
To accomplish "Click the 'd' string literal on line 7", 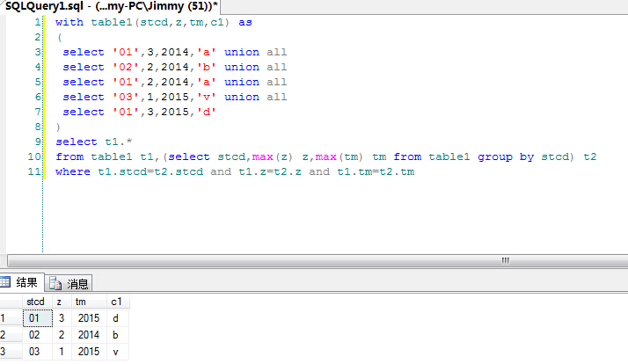I will pyautogui.click(x=207, y=113).
